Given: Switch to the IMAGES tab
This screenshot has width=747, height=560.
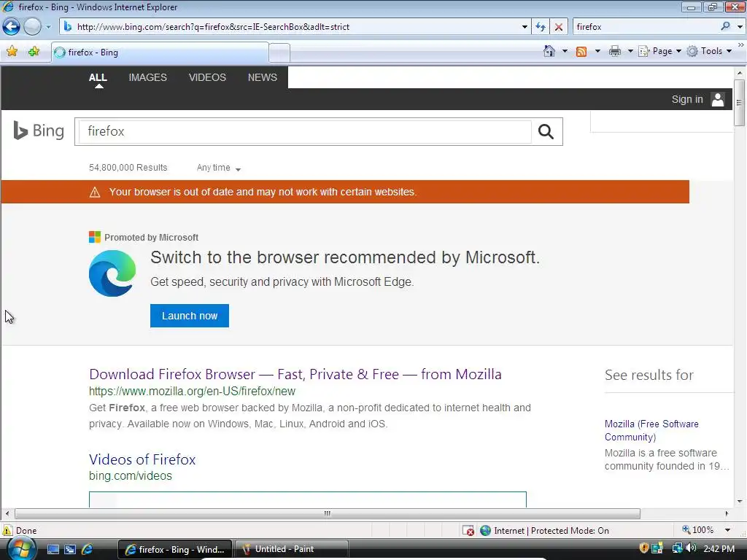Looking at the screenshot, I should pyautogui.click(x=147, y=77).
